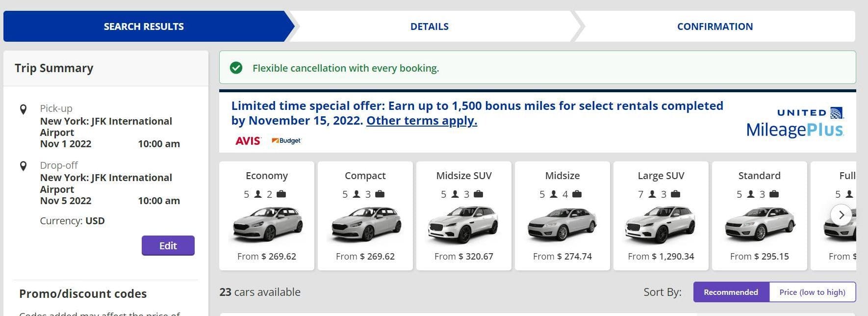Switch to the Details tab

pyautogui.click(x=429, y=26)
